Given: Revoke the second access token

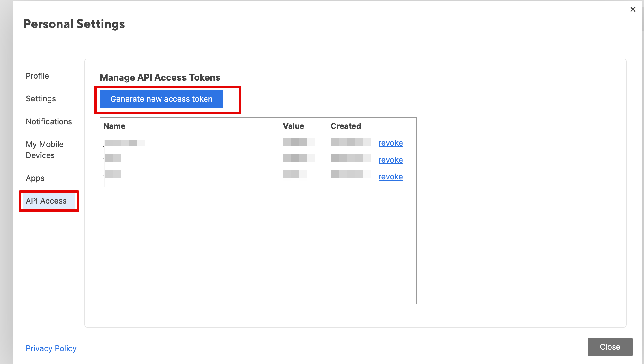Looking at the screenshot, I should coord(390,160).
